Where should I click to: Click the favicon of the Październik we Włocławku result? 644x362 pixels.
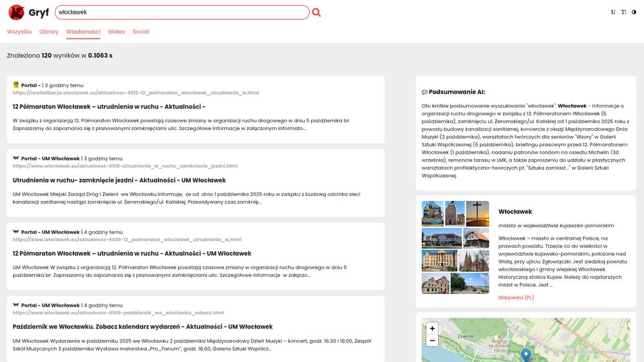pos(16,305)
